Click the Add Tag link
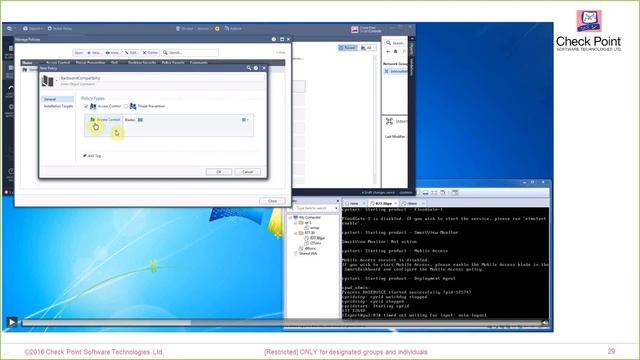The width and height of the screenshot is (640, 360). pos(92,156)
